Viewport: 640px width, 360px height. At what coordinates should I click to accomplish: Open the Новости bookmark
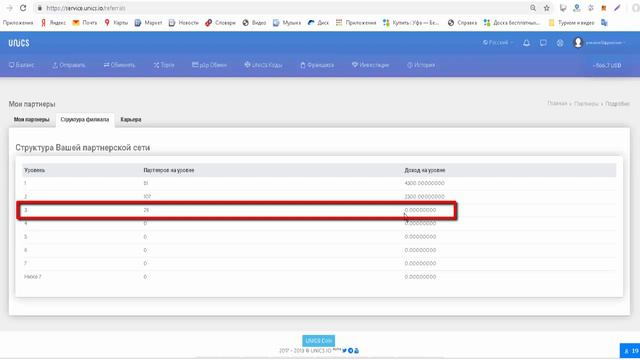[x=184, y=23]
